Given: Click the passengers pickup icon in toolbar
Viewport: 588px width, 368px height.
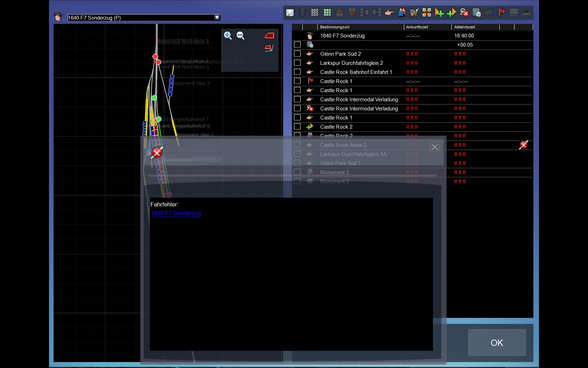Looking at the screenshot, I should click(x=402, y=13).
